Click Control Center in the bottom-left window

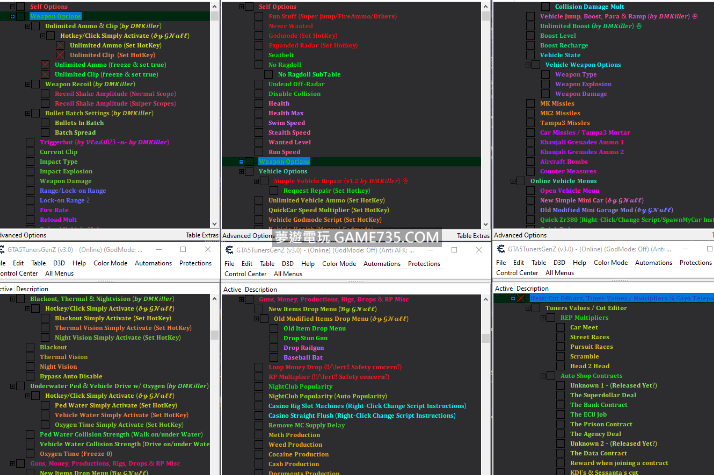19,273
